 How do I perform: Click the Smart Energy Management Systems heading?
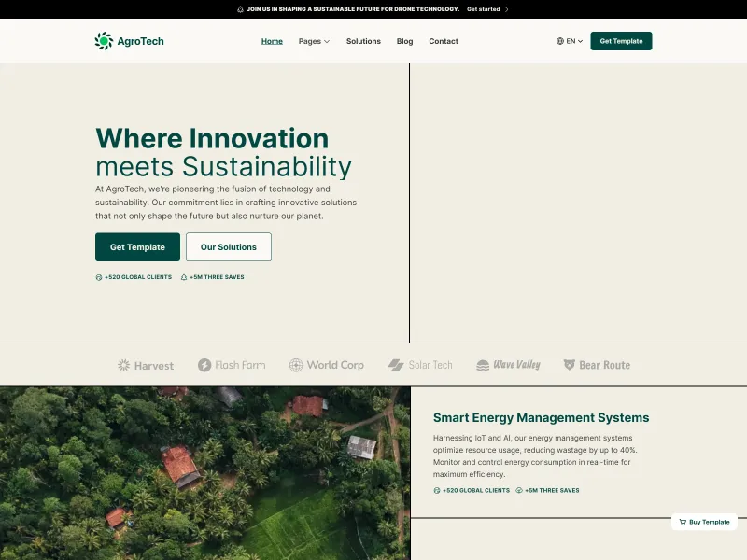tap(541, 417)
